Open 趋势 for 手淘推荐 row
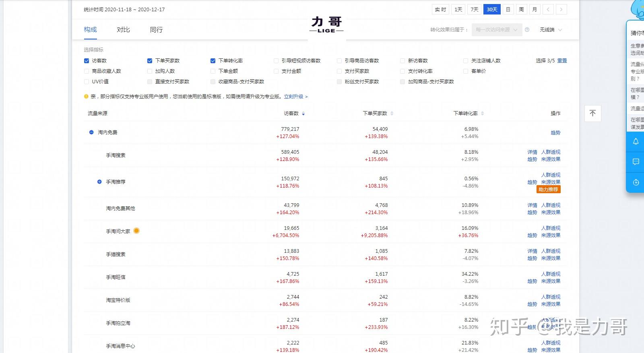Viewport: 644px width, 353px height. (x=532, y=182)
